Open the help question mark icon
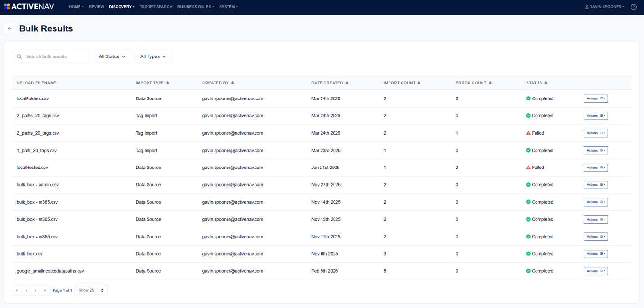The image size is (644, 308). (x=634, y=7)
